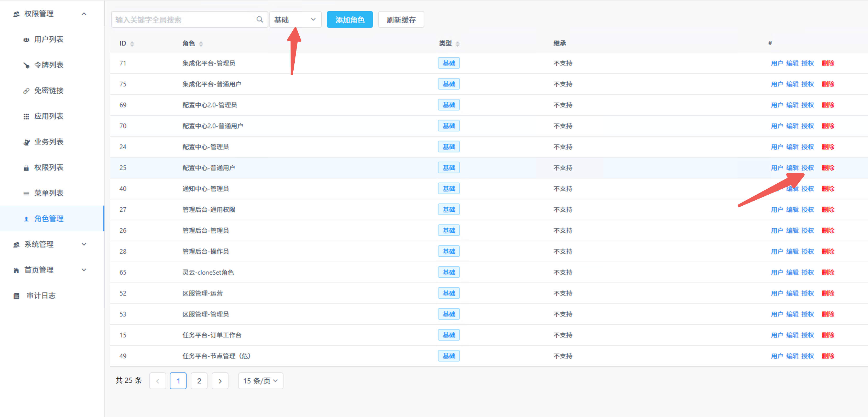Collapse the 权限管理 menu chevron
The image size is (868, 417).
pyautogui.click(x=84, y=14)
